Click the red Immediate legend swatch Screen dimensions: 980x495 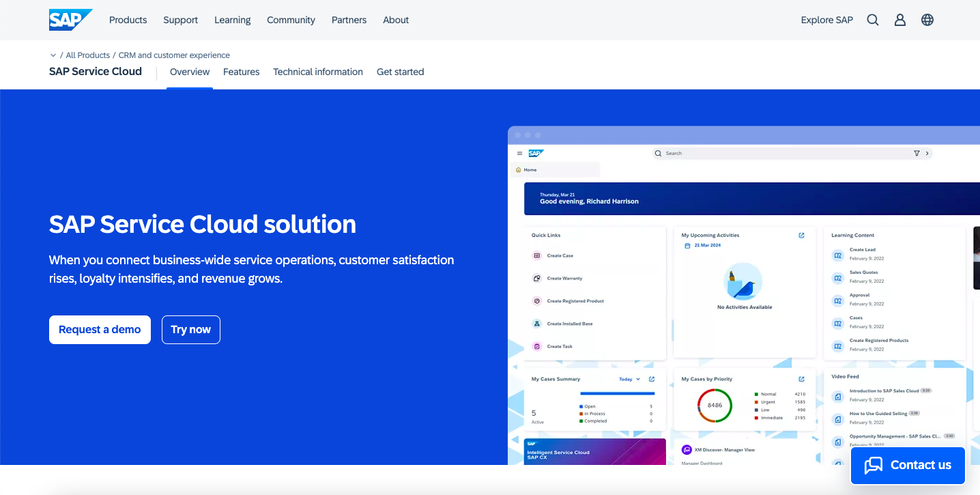[x=756, y=418]
